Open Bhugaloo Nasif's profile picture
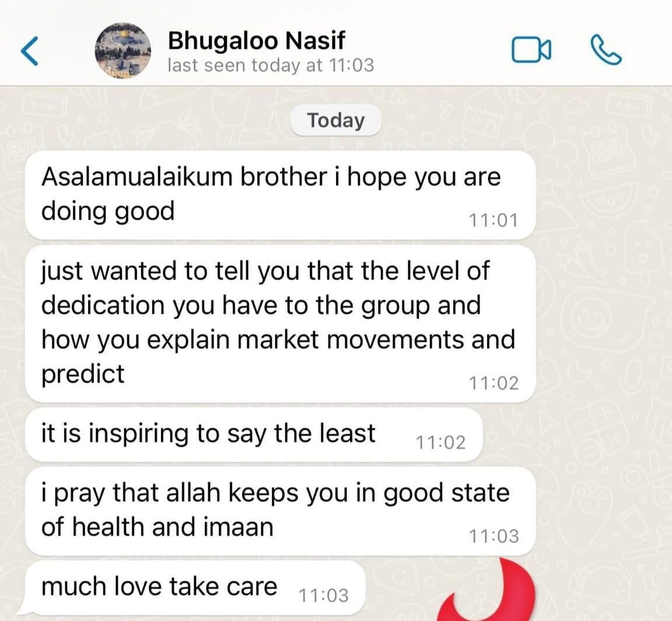Screen dimensions: 672x621 tap(123, 51)
